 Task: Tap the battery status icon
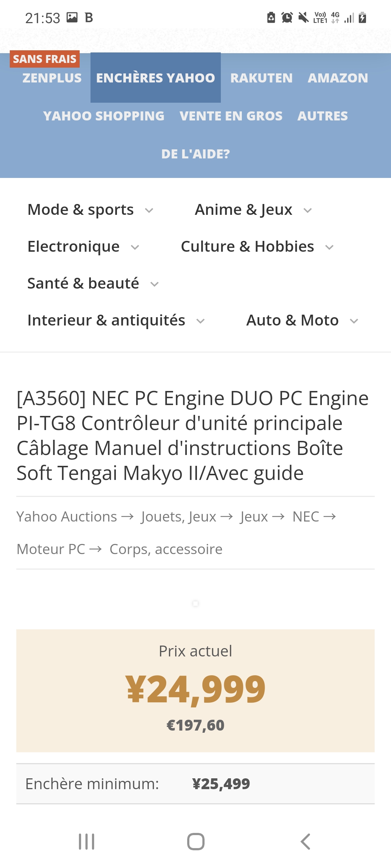(x=362, y=17)
